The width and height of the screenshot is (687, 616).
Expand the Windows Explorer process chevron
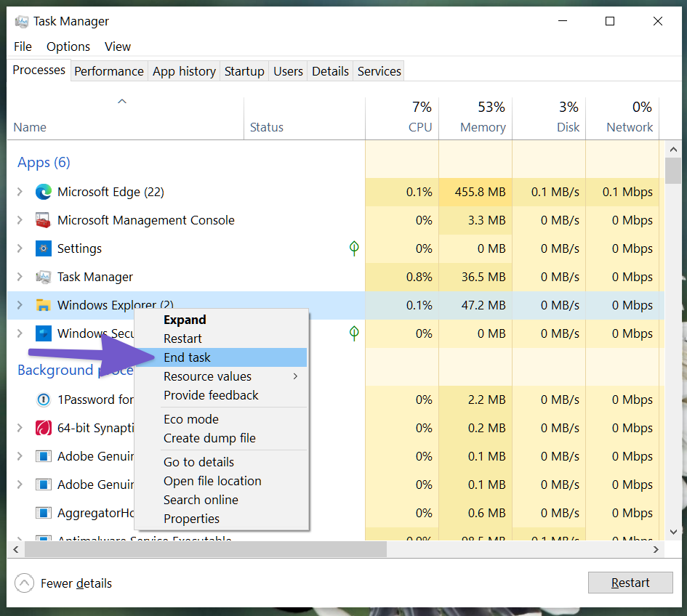20,305
